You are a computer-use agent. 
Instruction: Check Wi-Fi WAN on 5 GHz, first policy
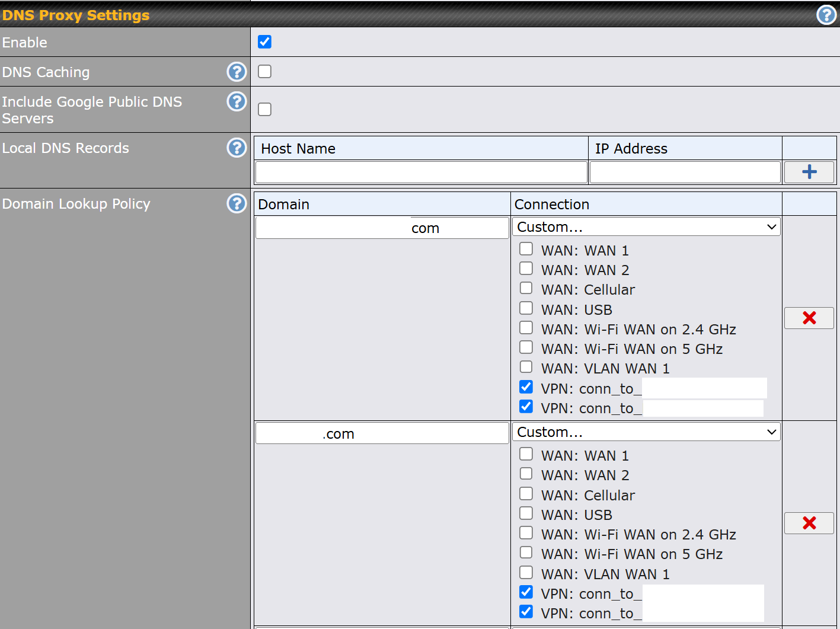click(526, 347)
